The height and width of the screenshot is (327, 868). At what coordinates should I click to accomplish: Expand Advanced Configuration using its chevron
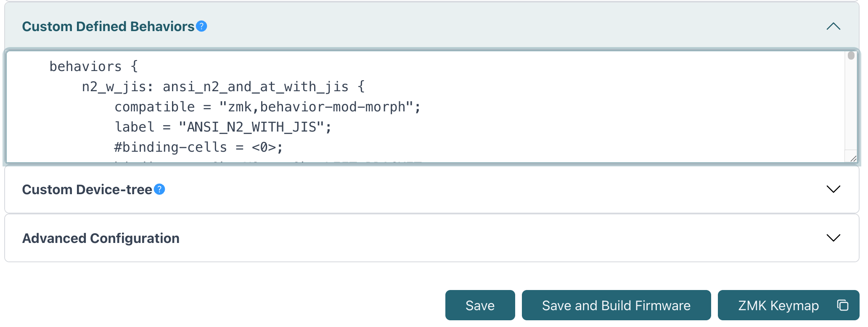[833, 238]
